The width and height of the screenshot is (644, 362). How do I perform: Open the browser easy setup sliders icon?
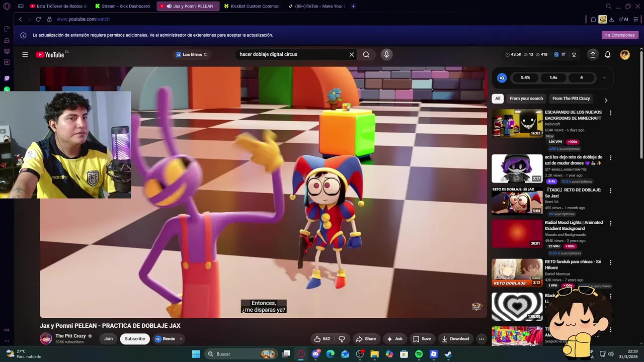tap(636, 19)
